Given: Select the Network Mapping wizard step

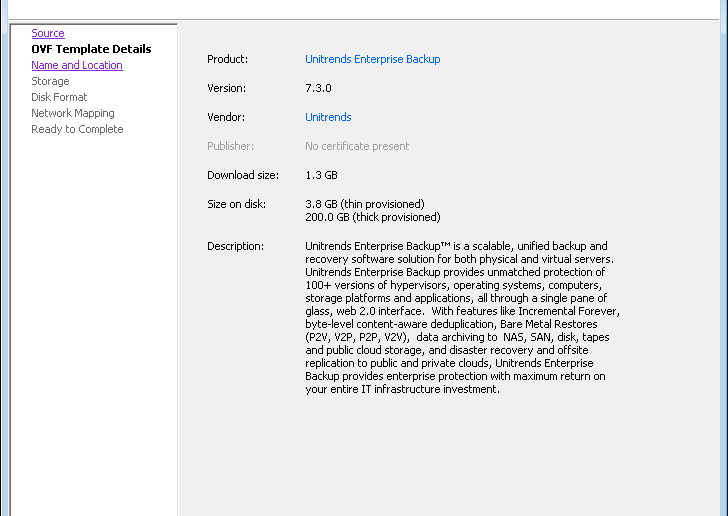Looking at the screenshot, I should point(73,113).
